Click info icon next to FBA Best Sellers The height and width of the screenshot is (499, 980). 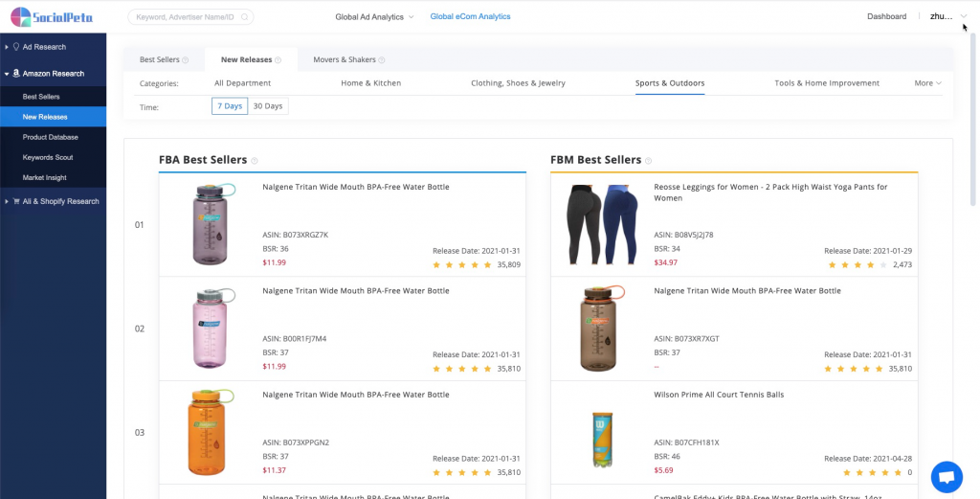click(255, 161)
